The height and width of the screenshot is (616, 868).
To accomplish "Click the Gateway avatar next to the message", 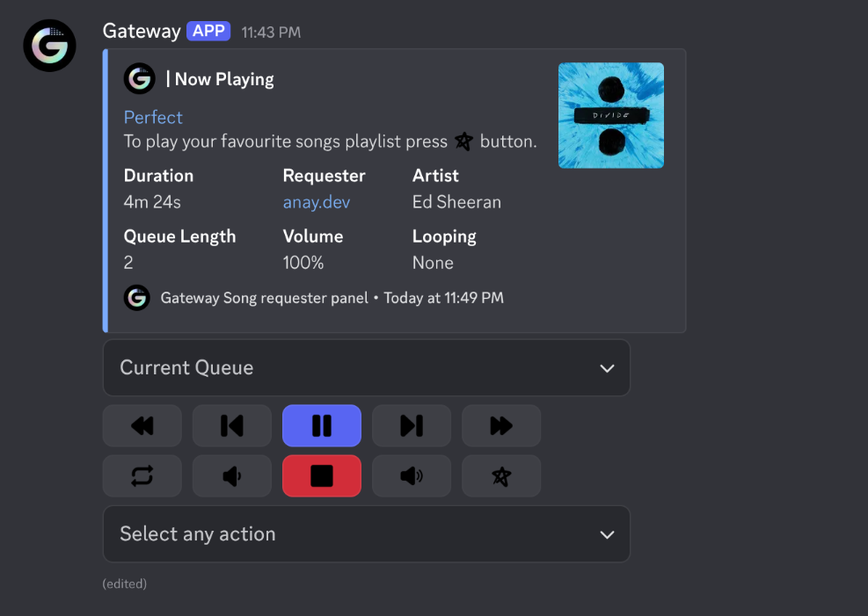I will tap(49, 45).
